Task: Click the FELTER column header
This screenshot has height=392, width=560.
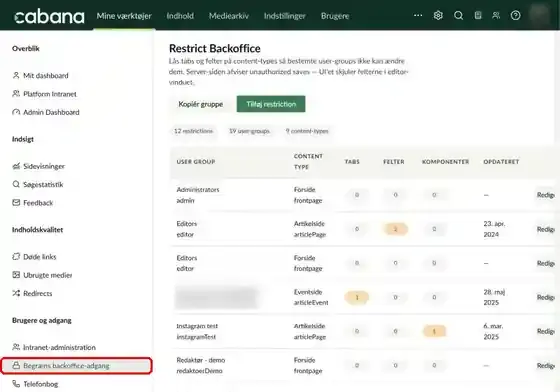Action: click(394, 162)
